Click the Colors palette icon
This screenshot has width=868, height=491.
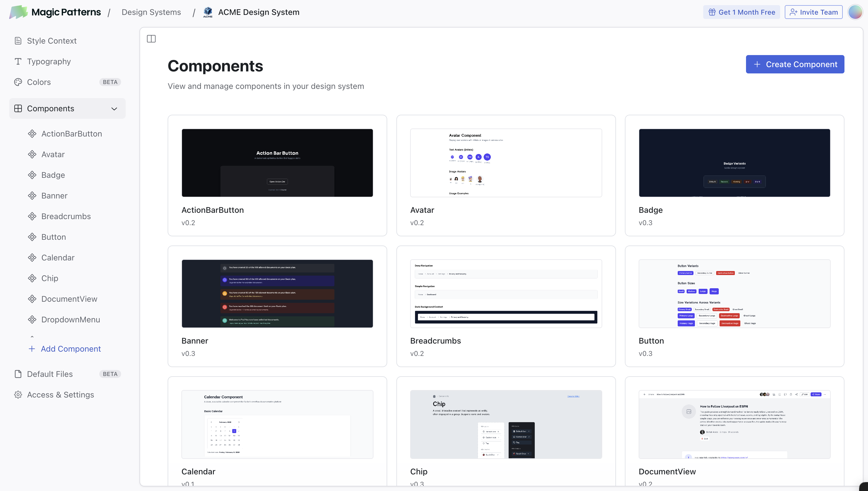[x=18, y=82]
